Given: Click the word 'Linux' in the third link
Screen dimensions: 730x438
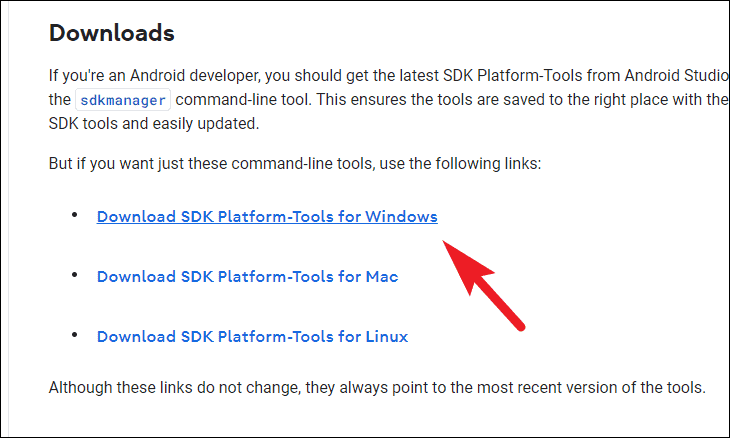Looking at the screenshot, I should pyautogui.click(x=386, y=337).
